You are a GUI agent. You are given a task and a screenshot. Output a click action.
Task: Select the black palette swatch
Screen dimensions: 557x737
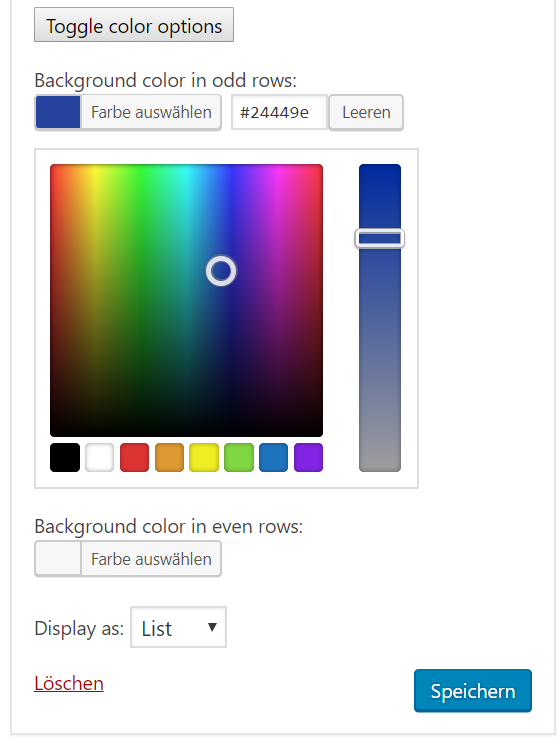(x=65, y=457)
